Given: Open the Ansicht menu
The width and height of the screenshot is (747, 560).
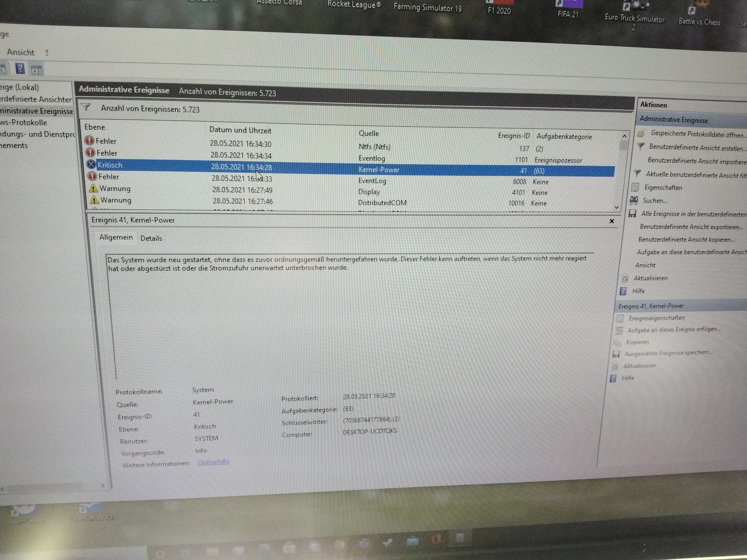Looking at the screenshot, I should (x=21, y=52).
